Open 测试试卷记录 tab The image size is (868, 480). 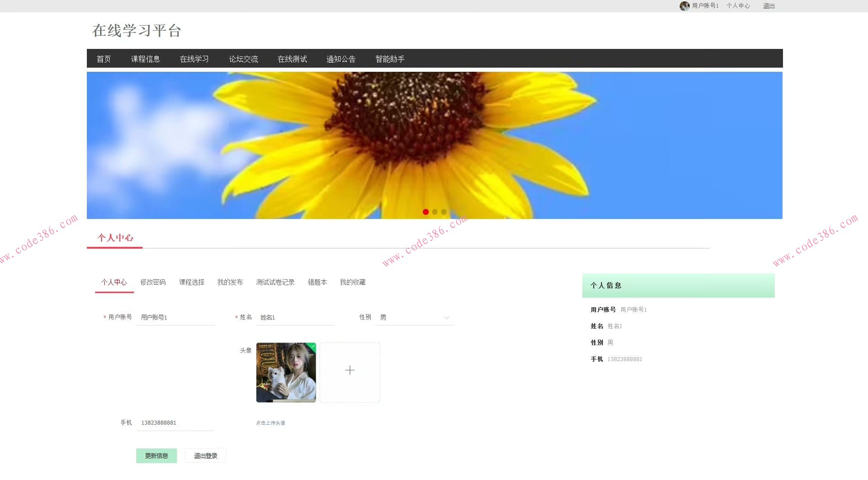click(x=275, y=283)
